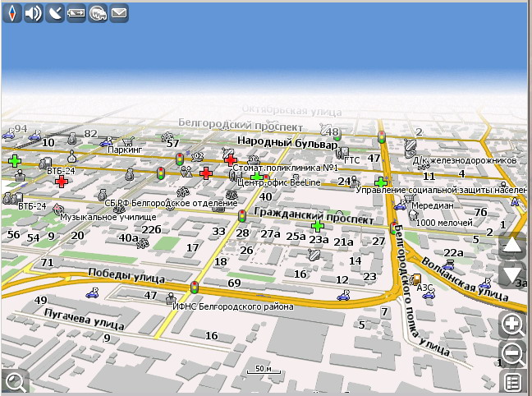
Task: Open traffic jams service icon
Action: click(98, 13)
